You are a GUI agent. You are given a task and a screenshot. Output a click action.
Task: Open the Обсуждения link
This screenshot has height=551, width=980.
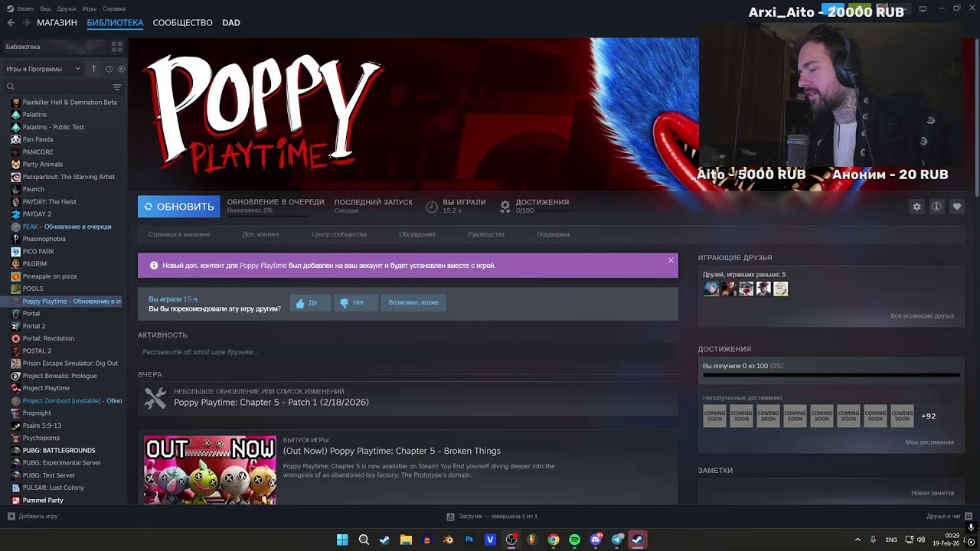click(x=417, y=234)
